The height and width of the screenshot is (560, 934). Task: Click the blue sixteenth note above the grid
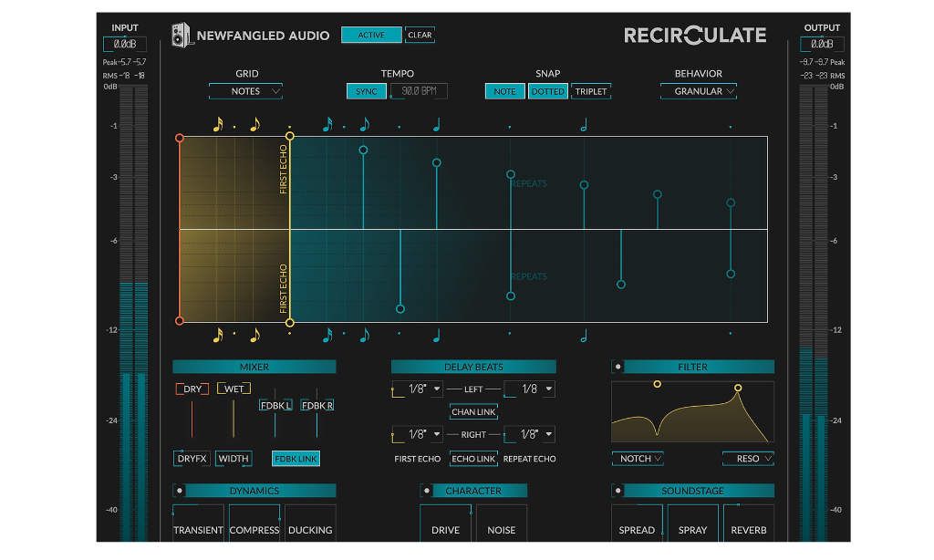pyautogui.click(x=327, y=124)
